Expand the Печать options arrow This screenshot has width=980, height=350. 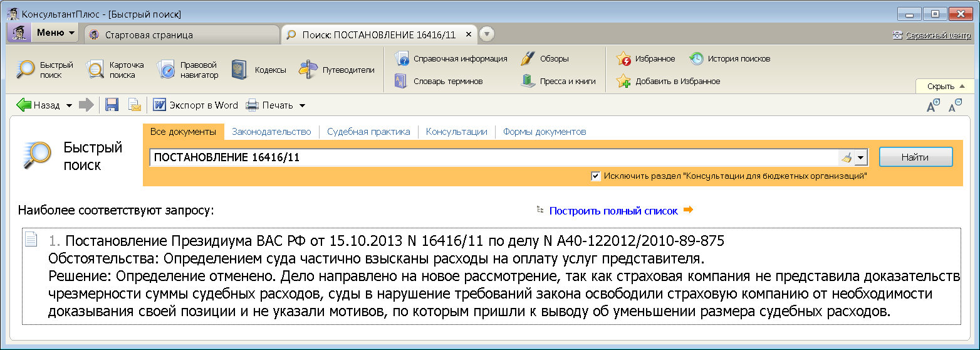point(302,105)
